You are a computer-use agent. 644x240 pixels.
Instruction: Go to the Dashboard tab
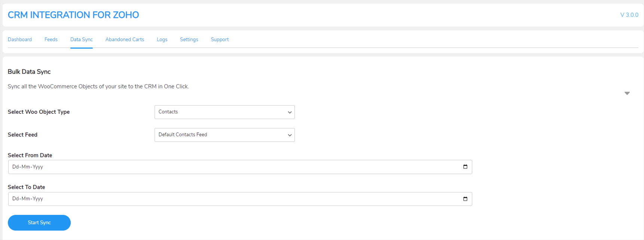coord(20,39)
